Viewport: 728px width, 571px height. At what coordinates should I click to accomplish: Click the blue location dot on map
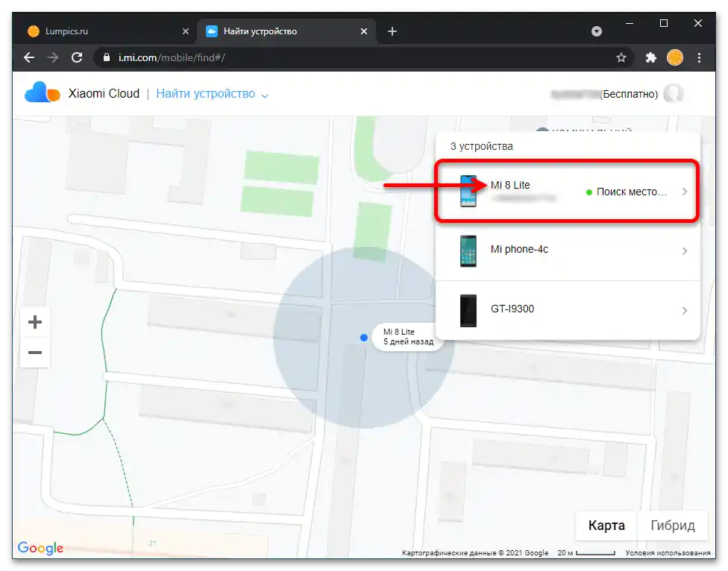(364, 338)
